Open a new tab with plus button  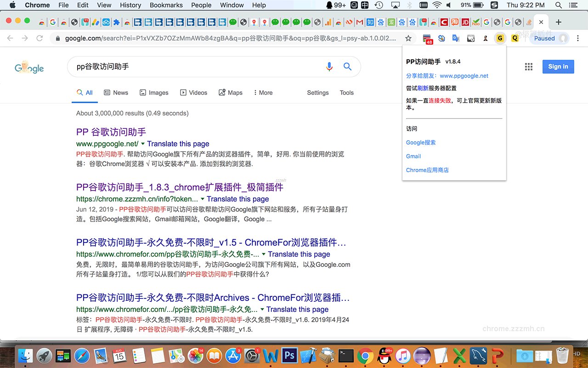click(558, 22)
